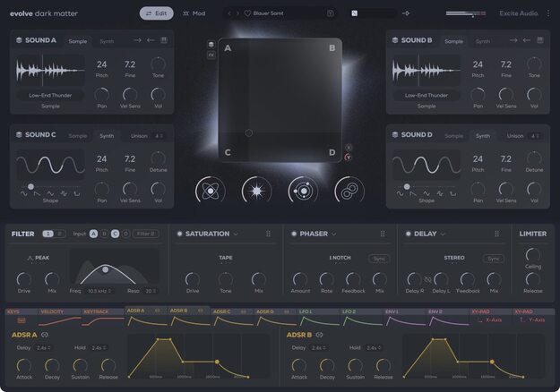Open Sound D Unison voices selector

point(535,136)
